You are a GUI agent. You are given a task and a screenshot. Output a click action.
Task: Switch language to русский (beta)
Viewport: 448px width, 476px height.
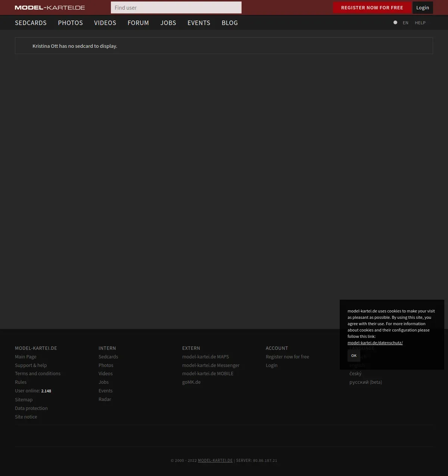[366, 382]
